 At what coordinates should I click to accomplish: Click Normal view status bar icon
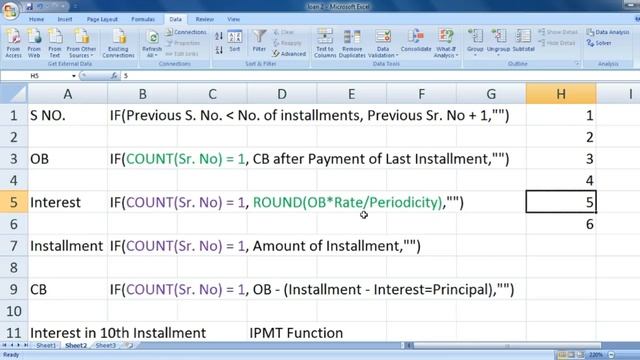point(562,355)
